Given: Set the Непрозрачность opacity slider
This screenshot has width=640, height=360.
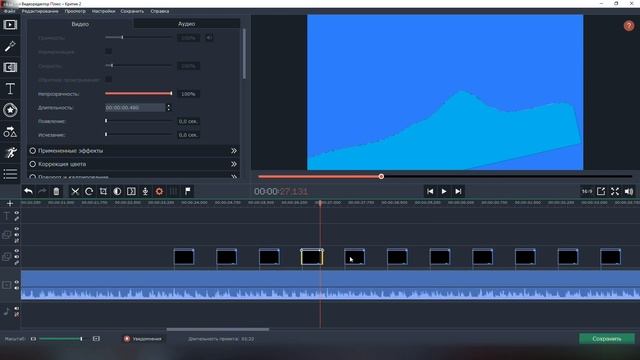Looking at the screenshot, I should 138,93.
